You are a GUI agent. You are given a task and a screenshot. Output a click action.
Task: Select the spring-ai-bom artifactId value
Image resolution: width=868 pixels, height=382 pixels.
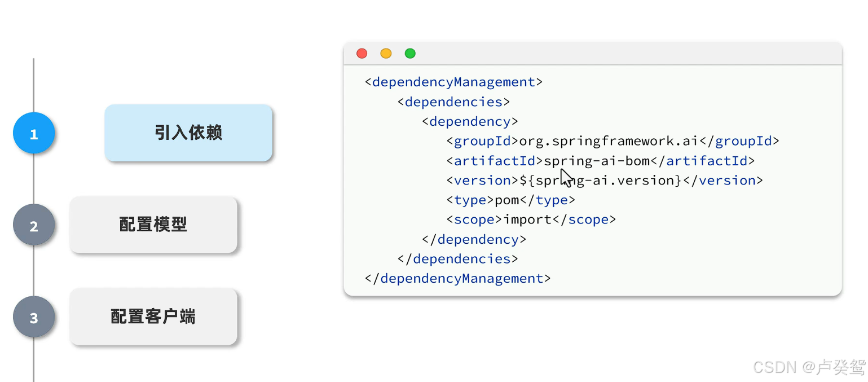coord(597,161)
